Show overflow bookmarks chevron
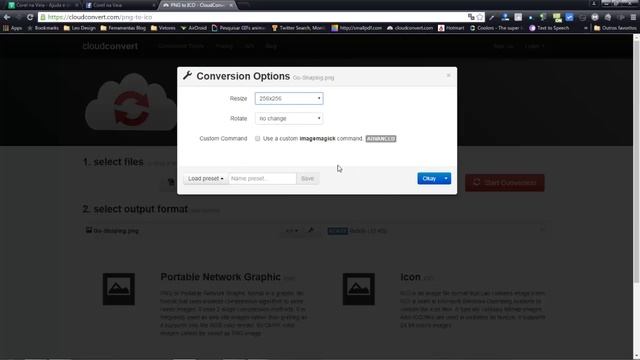The width and height of the screenshot is (640, 360). (586, 28)
